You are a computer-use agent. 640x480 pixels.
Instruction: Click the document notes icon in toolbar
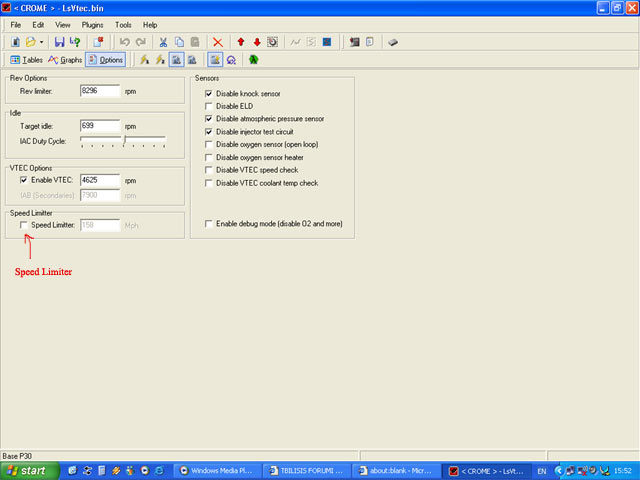[370, 42]
